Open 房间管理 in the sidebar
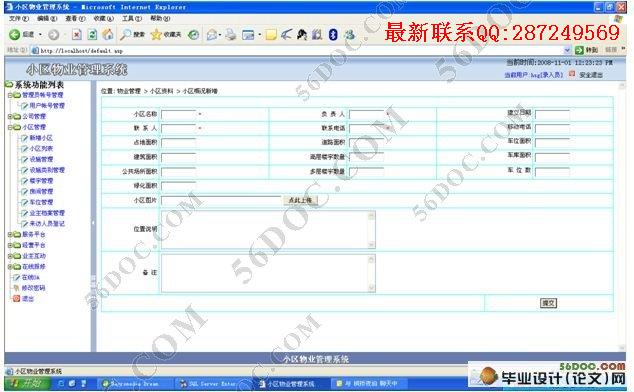634x392 pixels. (x=41, y=191)
